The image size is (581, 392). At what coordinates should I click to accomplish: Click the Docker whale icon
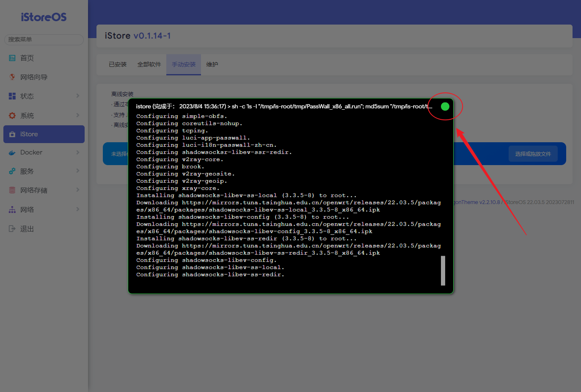pyautogui.click(x=12, y=152)
